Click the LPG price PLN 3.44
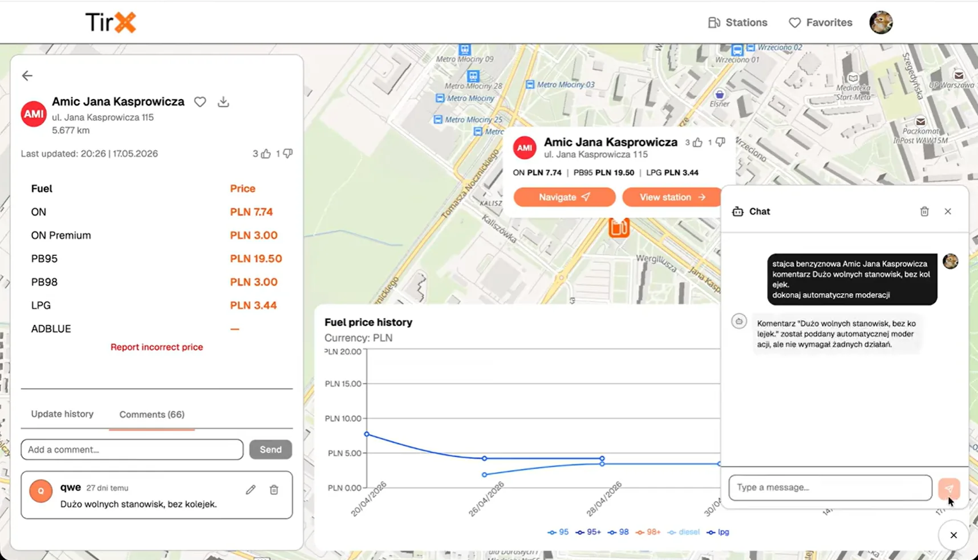978x560 pixels. tap(253, 306)
